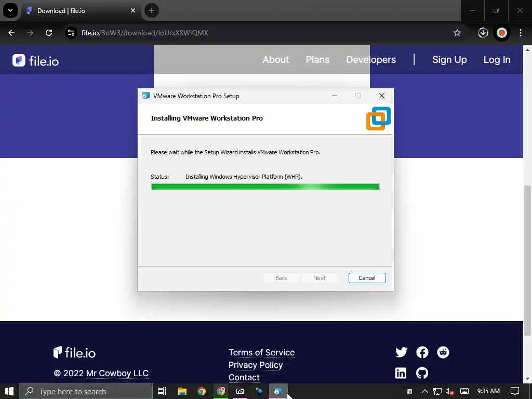Click the taskbar search box

point(86,392)
